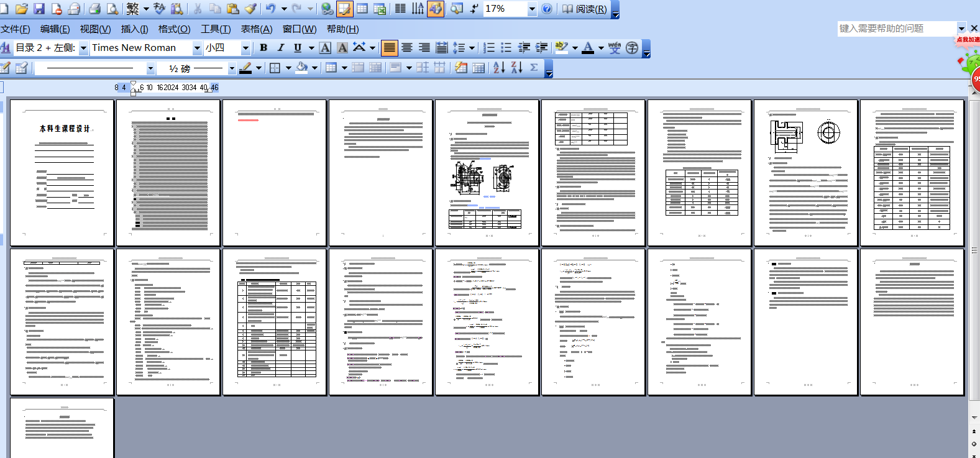
Task: Open Word help with the question mark icon
Action: pyautogui.click(x=547, y=9)
